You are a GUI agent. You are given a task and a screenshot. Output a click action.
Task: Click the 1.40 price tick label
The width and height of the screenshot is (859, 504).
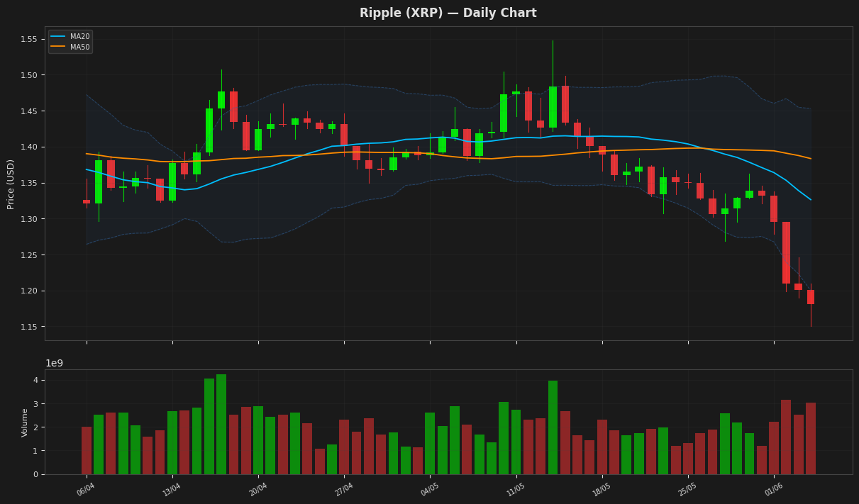tap(29, 147)
